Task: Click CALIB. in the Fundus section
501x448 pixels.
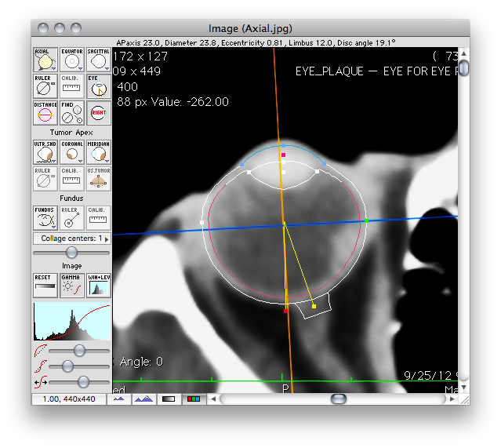Action: tap(99, 218)
